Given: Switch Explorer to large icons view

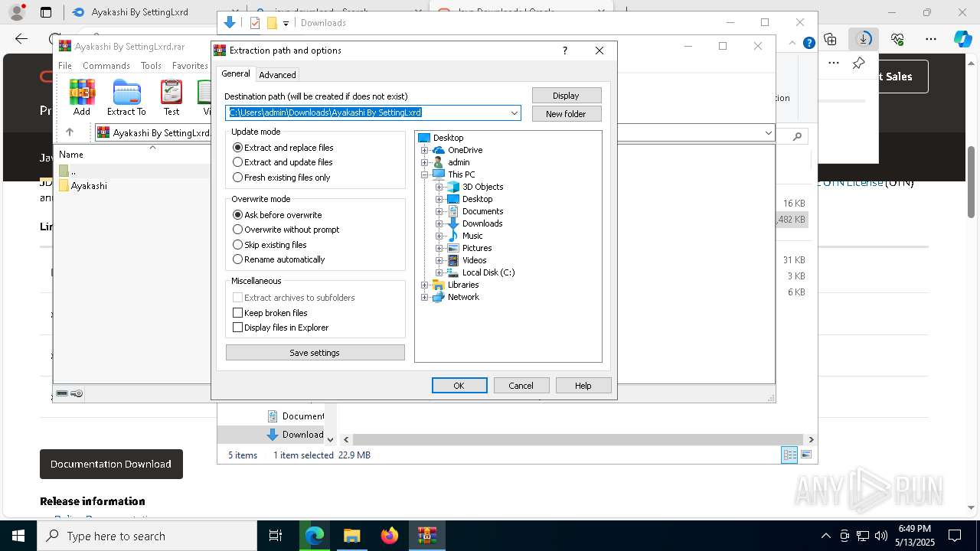Looking at the screenshot, I should coord(805,455).
